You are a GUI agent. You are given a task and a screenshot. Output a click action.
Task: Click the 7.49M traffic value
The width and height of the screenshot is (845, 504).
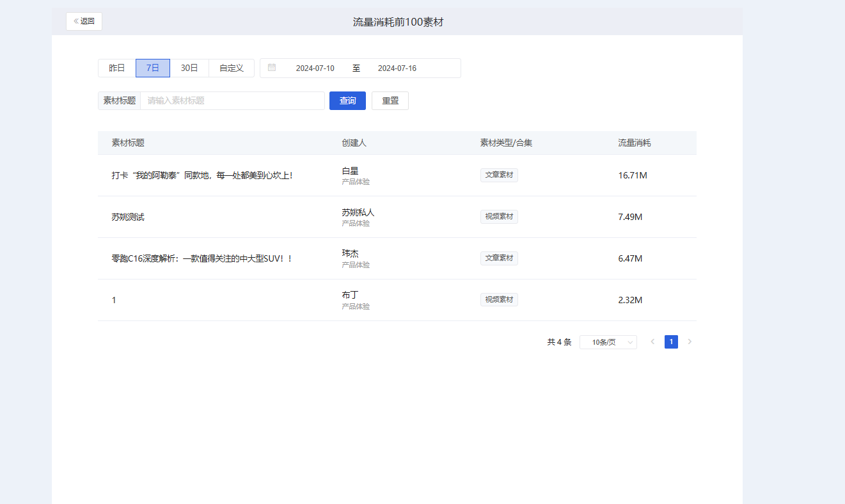[630, 217]
